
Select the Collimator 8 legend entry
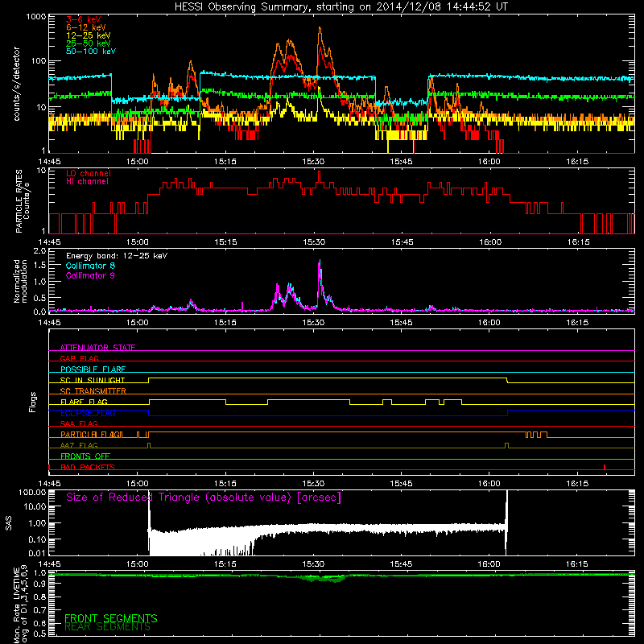click(x=90, y=266)
